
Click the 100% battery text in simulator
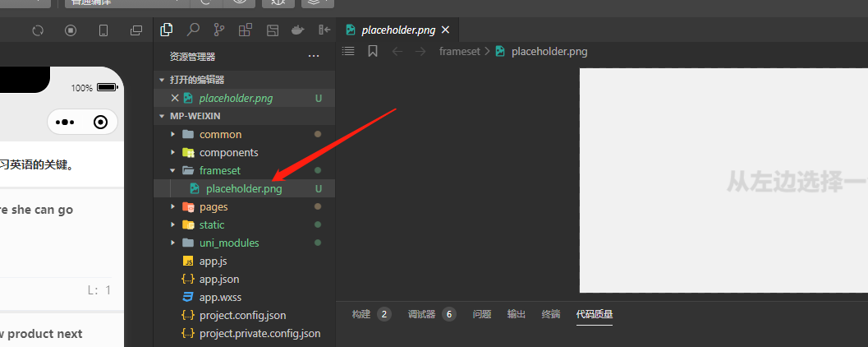pyautogui.click(x=82, y=88)
